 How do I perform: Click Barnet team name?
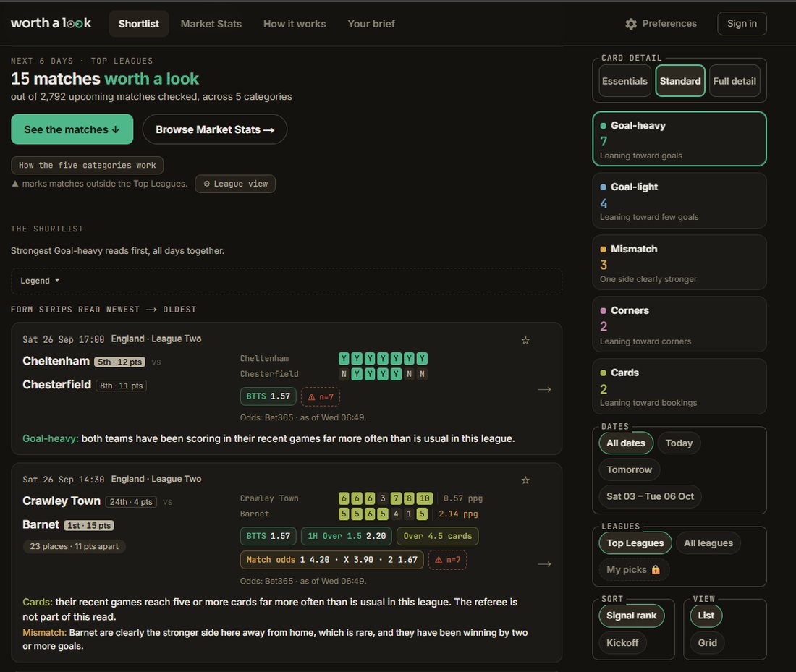pos(41,524)
